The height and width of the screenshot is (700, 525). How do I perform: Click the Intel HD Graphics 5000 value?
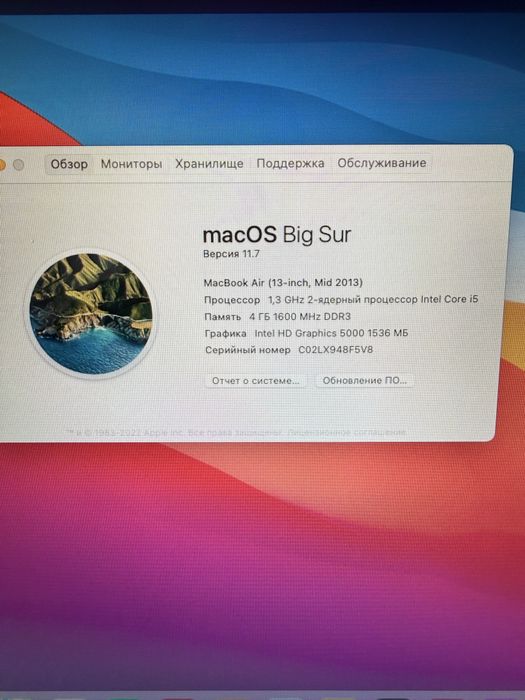331,333
